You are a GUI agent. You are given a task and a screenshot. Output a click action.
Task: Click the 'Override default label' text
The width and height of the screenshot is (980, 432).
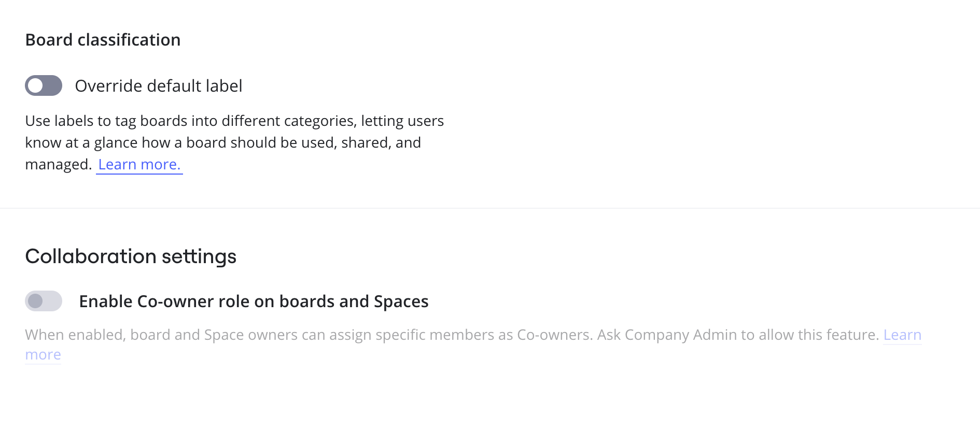click(158, 86)
